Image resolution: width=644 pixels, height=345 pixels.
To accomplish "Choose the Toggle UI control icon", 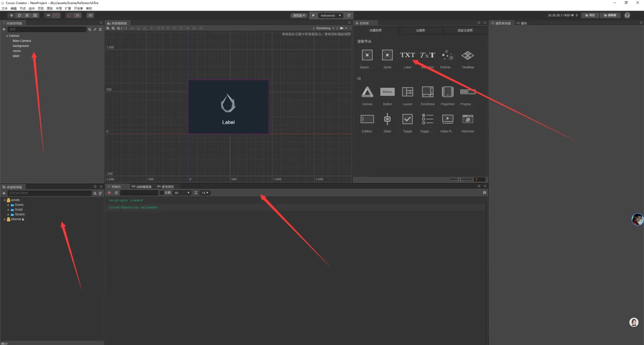I will click(408, 119).
